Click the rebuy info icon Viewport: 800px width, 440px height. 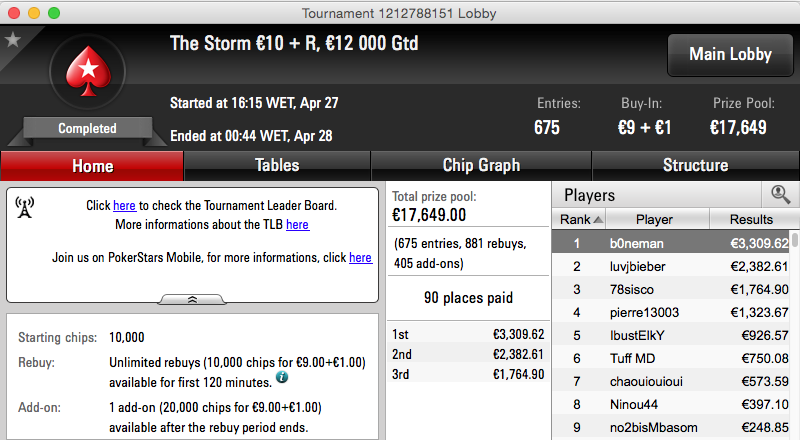pos(282,378)
